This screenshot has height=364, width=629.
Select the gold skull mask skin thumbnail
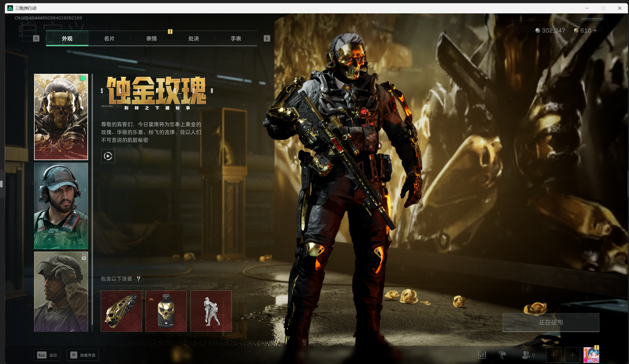point(61,117)
